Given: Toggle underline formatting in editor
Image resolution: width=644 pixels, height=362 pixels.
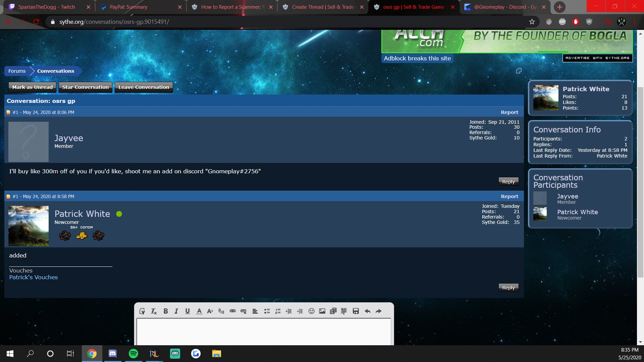Looking at the screenshot, I should 187,311.
